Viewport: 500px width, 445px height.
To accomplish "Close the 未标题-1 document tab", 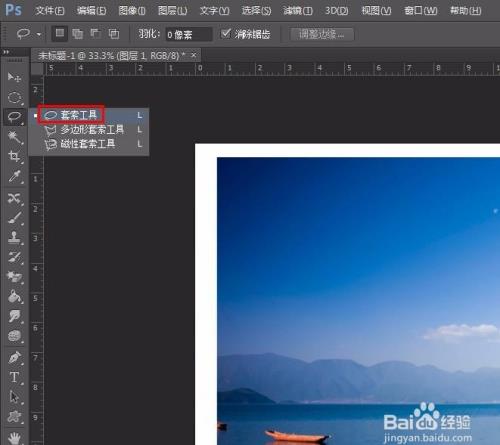I will click(x=194, y=55).
